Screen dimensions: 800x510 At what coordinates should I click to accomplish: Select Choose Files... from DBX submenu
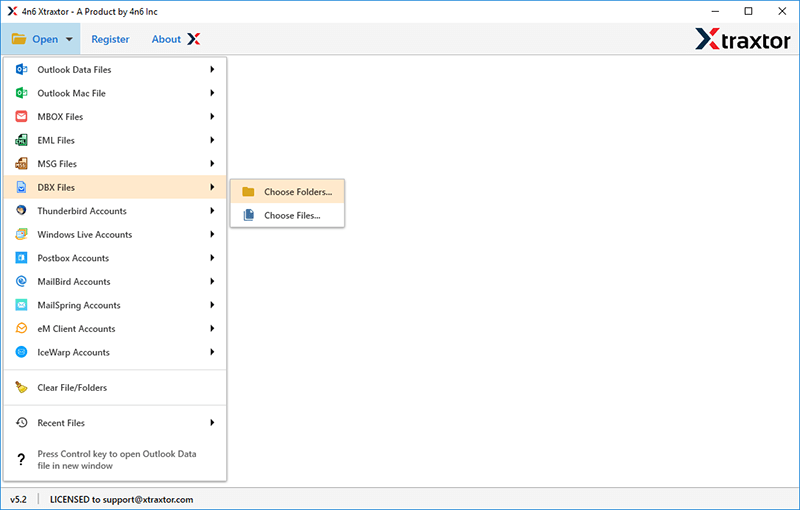coord(291,215)
